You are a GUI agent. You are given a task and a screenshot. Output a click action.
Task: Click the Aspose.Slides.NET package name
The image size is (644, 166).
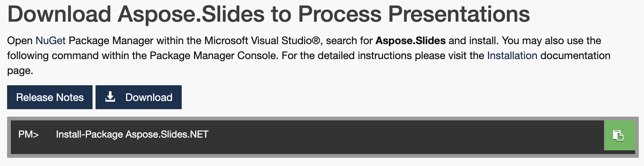pos(167,134)
